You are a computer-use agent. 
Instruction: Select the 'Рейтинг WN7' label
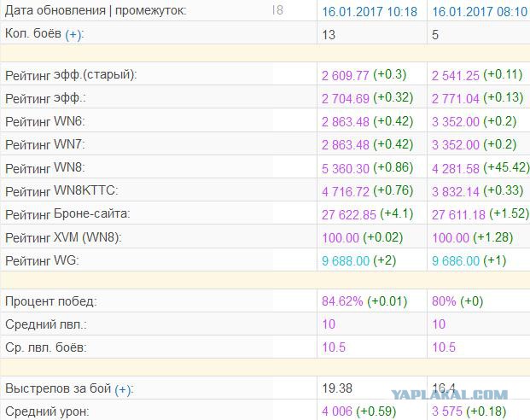pyautogui.click(x=45, y=144)
